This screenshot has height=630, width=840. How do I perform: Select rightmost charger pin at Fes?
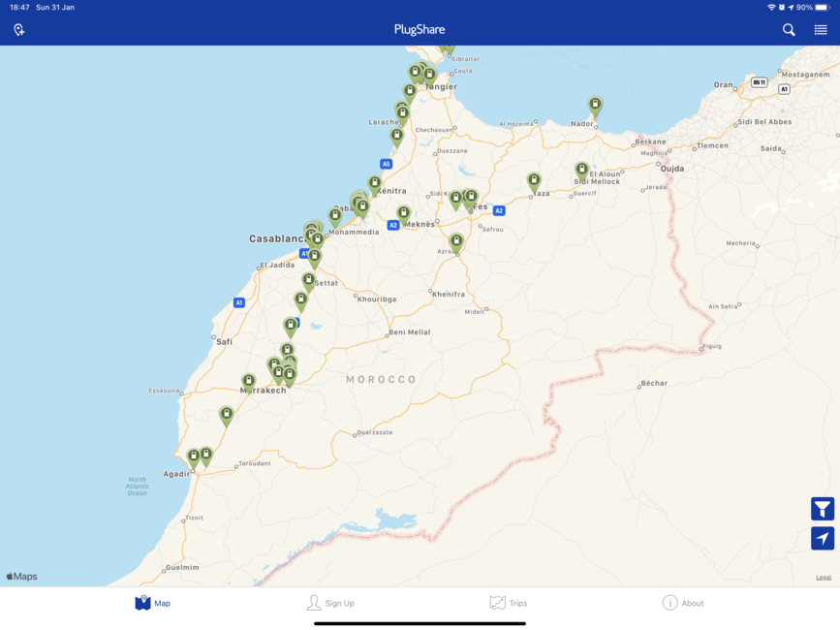[x=472, y=198]
